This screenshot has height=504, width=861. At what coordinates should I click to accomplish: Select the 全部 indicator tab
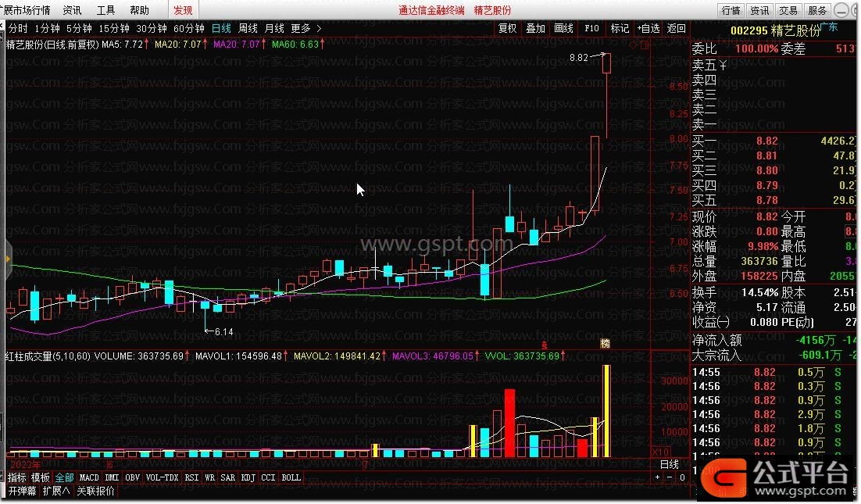[64, 477]
